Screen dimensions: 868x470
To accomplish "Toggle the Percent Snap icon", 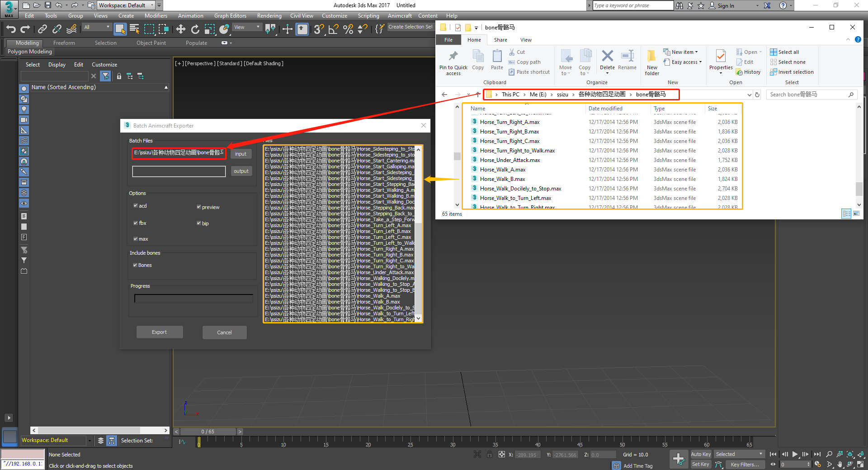I will (348, 29).
